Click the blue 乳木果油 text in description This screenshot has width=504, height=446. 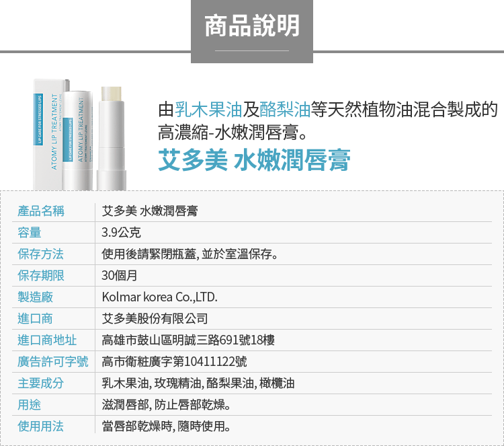tap(208, 110)
